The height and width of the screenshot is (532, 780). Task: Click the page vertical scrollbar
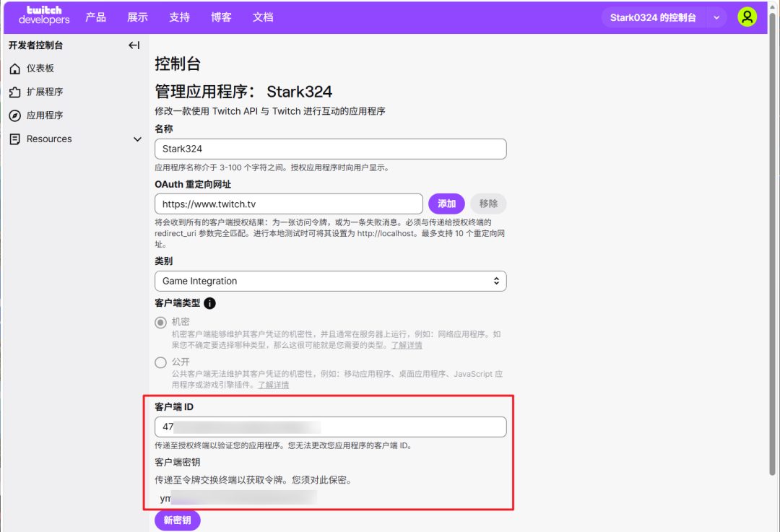pyautogui.click(x=772, y=244)
